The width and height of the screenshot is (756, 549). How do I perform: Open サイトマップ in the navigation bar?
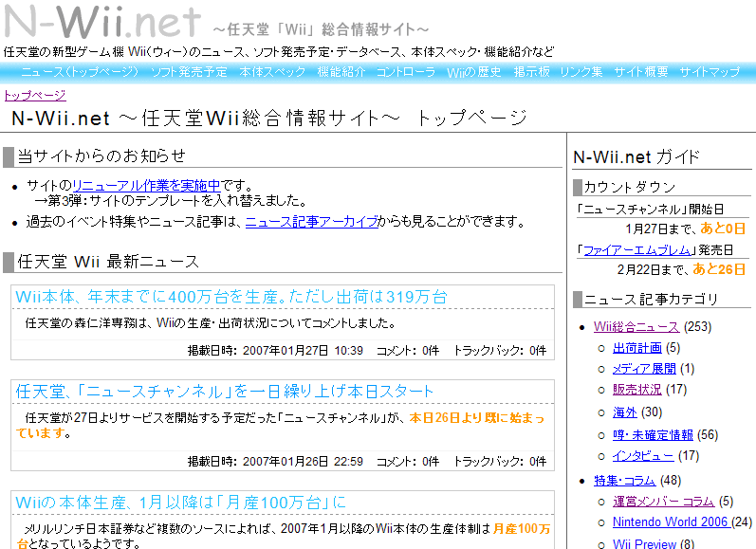click(x=710, y=72)
